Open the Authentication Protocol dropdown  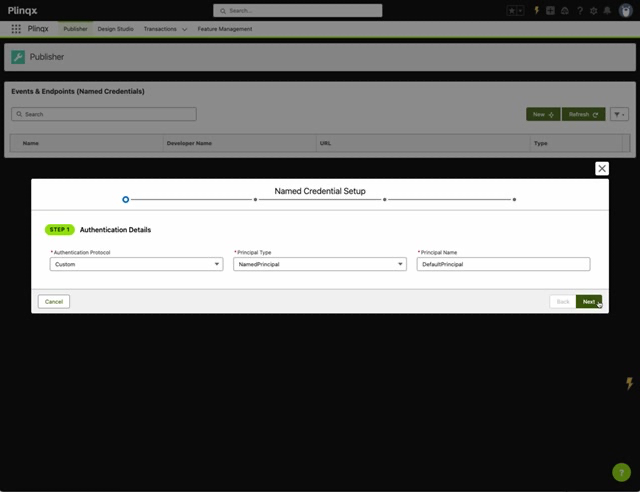(x=136, y=264)
